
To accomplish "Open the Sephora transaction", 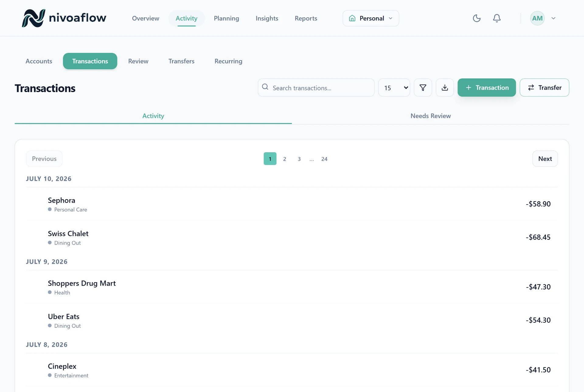I will click(x=292, y=204).
